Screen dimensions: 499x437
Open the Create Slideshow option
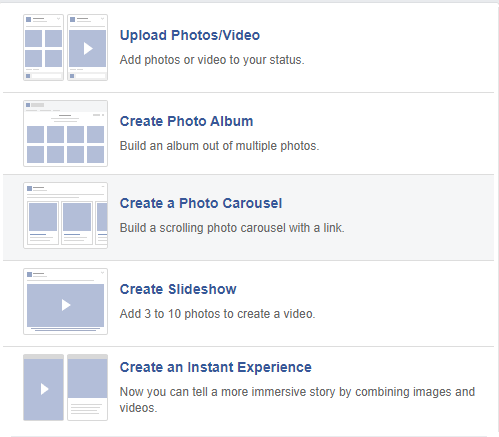coord(178,289)
